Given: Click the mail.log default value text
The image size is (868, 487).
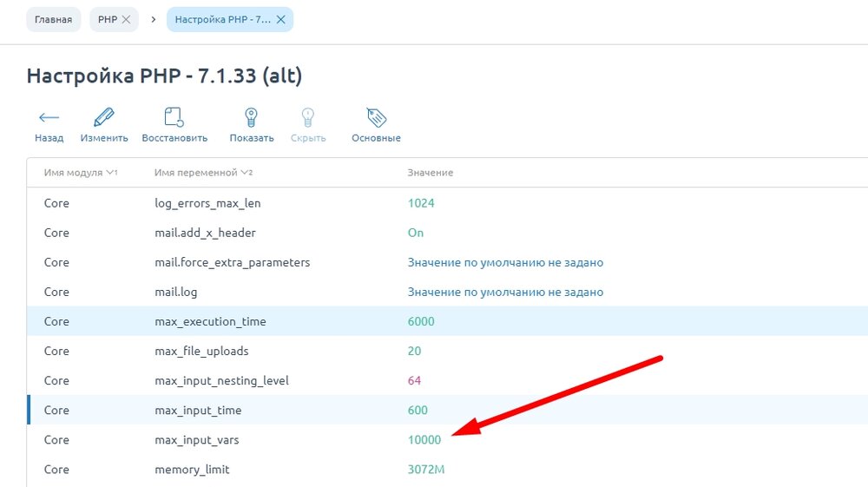Looking at the screenshot, I should tap(505, 293).
